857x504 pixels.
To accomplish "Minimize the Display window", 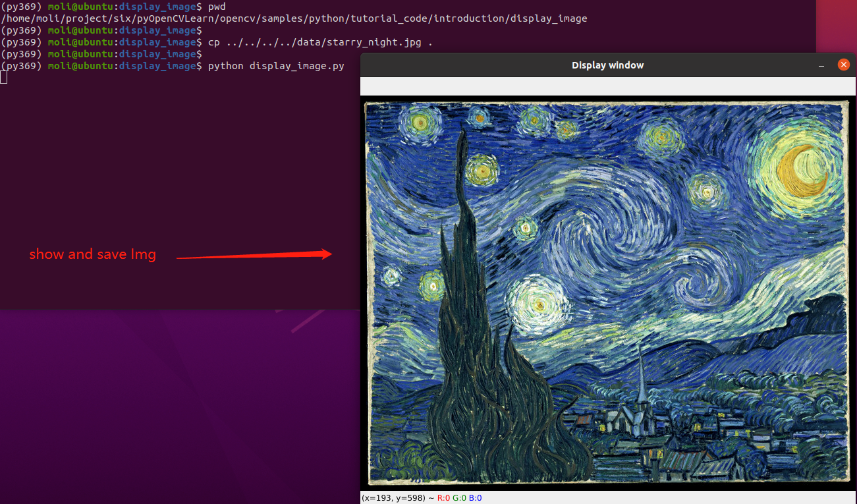I will pyautogui.click(x=821, y=66).
